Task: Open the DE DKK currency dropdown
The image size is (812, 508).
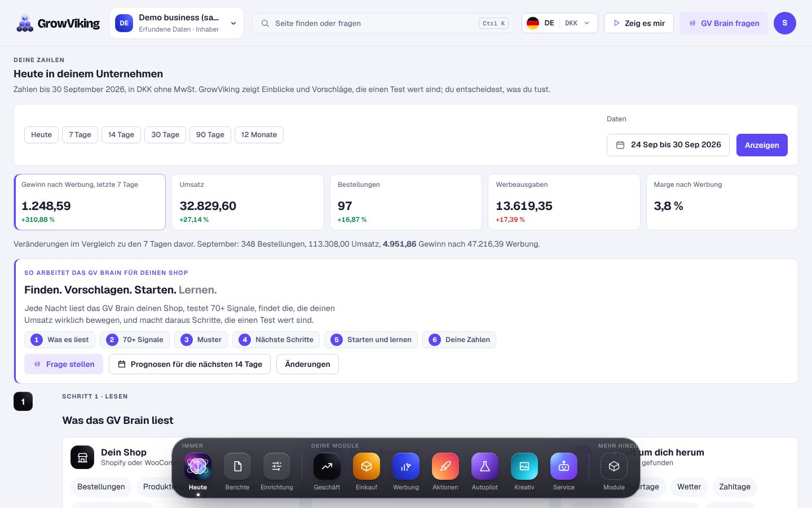Action: tap(560, 23)
